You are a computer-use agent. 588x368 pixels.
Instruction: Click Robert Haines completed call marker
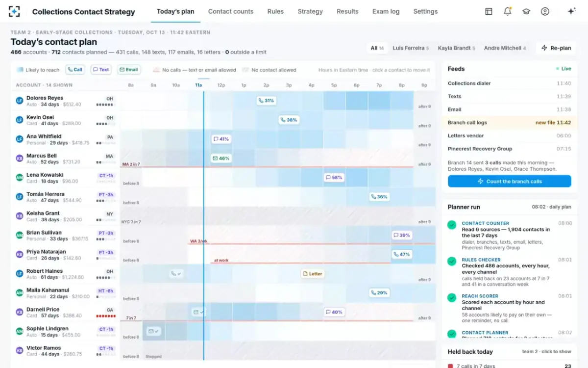pos(176,274)
